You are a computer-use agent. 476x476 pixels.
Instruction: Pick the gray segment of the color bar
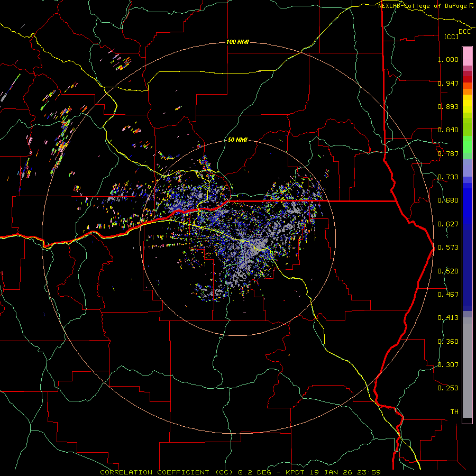[467, 368]
